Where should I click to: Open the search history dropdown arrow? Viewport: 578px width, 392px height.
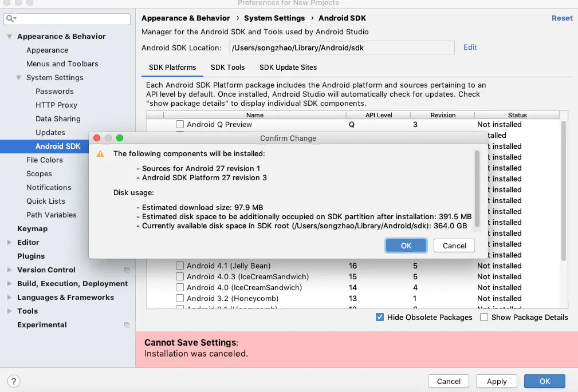pos(15,18)
